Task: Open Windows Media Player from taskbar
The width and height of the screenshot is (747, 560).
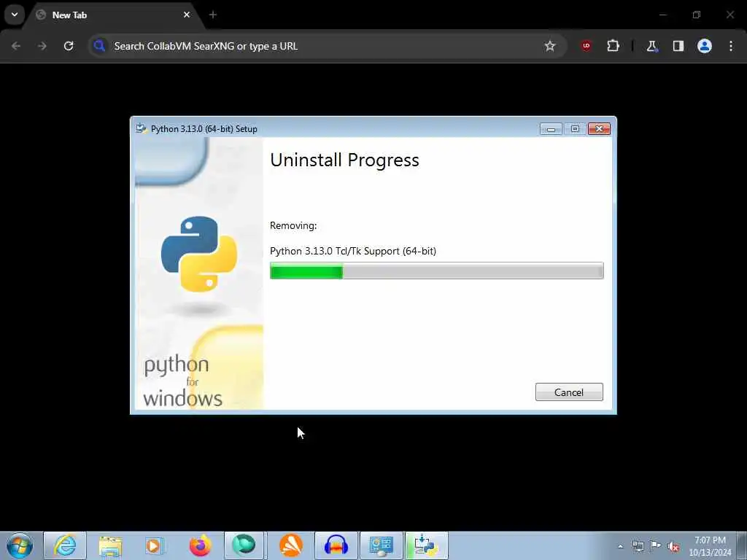Action: point(155,545)
